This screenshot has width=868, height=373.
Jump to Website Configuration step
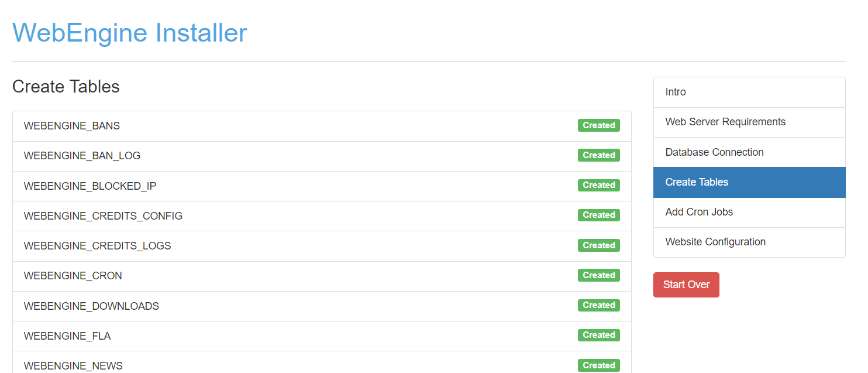pos(715,242)
